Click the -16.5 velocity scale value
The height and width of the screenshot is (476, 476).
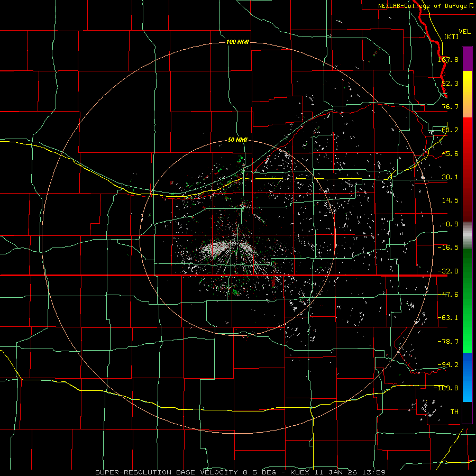point(448,248)
